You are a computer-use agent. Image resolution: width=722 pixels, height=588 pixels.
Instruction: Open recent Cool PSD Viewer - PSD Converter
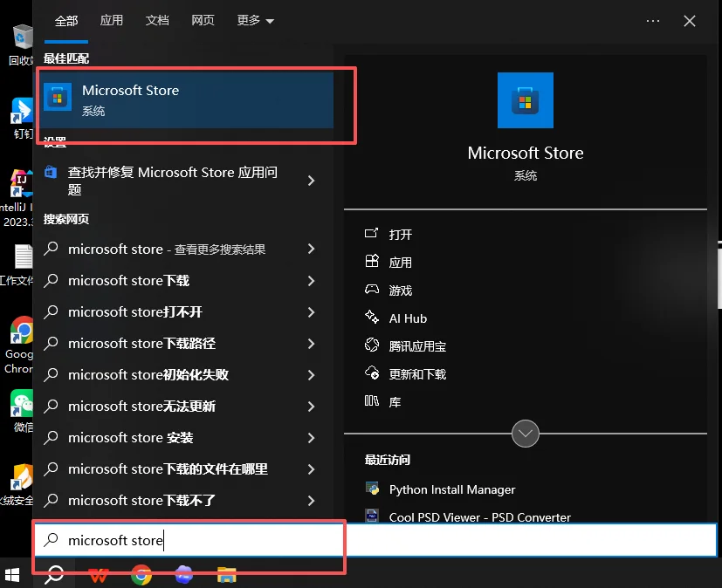(480, 517)
